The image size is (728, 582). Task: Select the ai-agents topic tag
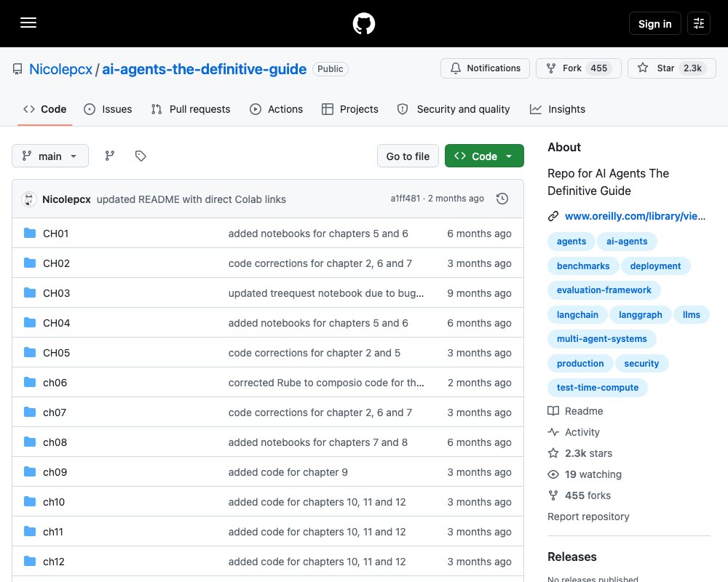click(x=627, y=242)
